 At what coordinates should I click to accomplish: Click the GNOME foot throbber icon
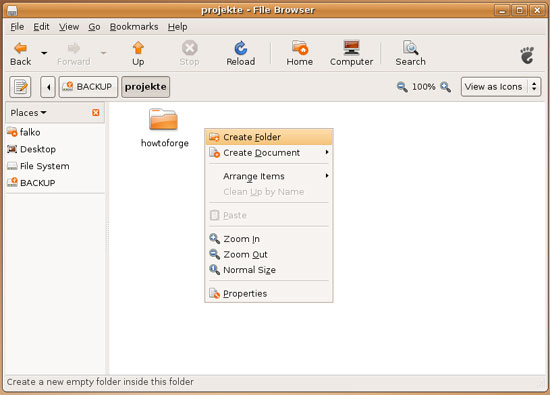point(527,55)
